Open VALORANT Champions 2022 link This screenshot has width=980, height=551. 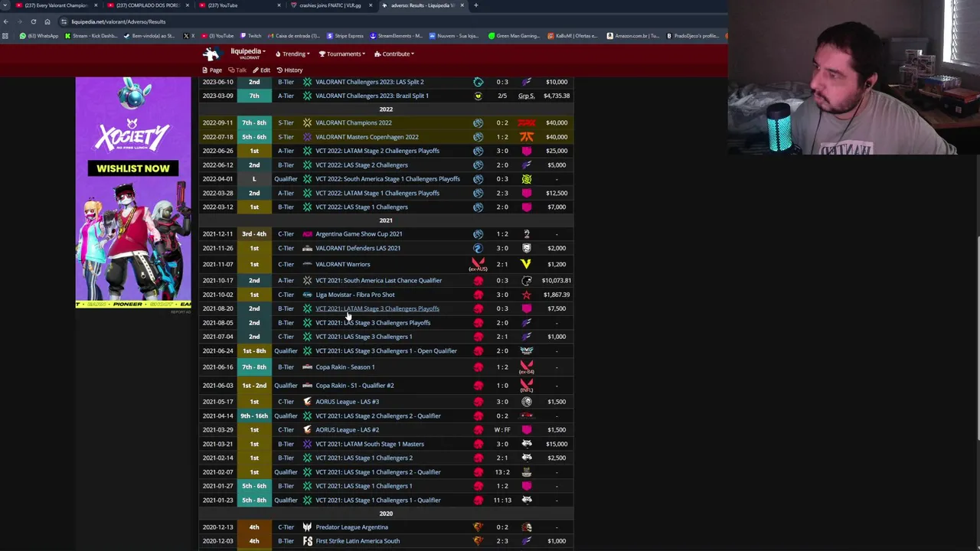click(353, 122)
